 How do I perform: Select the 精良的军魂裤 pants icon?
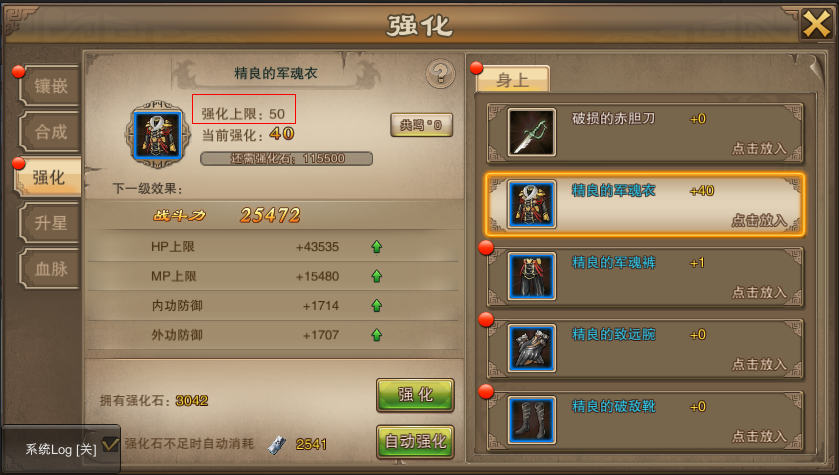531,276
